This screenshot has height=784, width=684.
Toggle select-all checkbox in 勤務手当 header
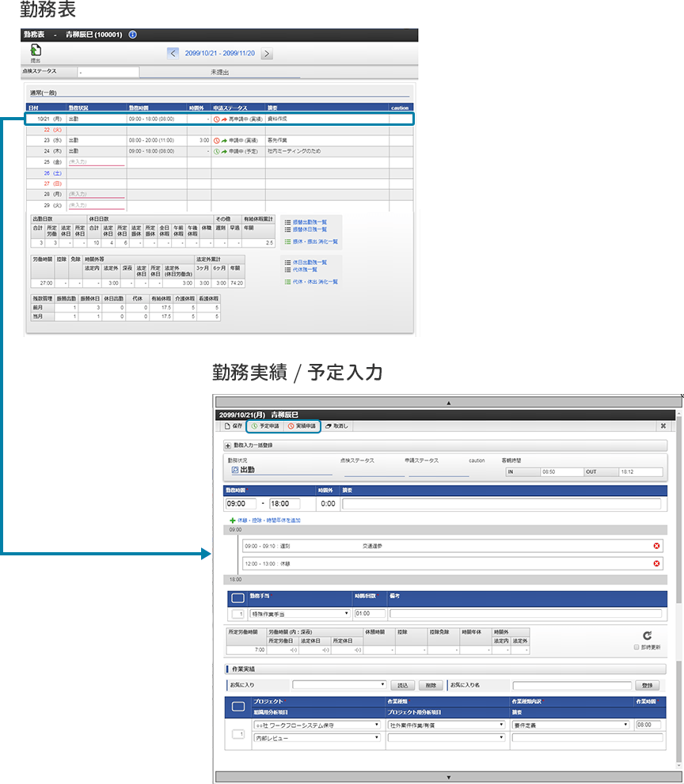[x=237, y=598]
